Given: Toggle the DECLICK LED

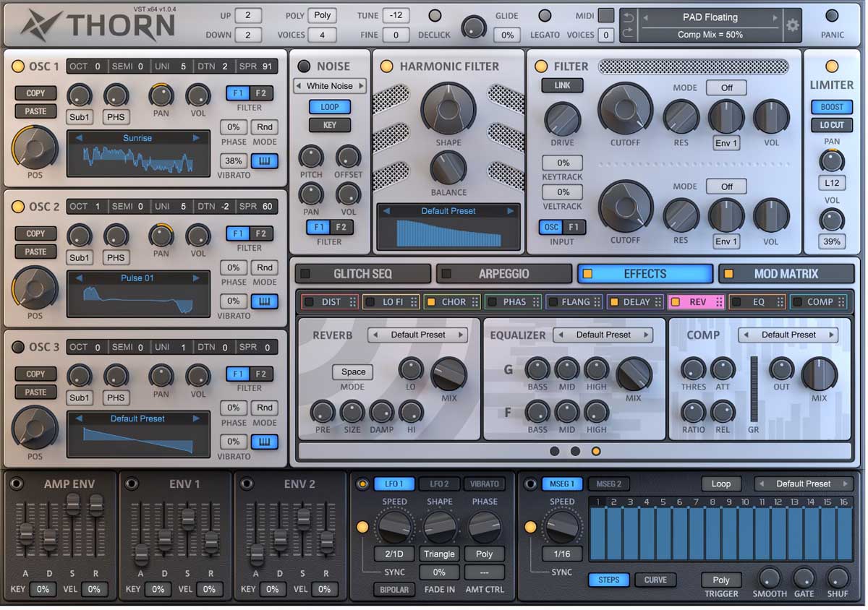Looking at the screenshot, I should [x=435, y=15].
